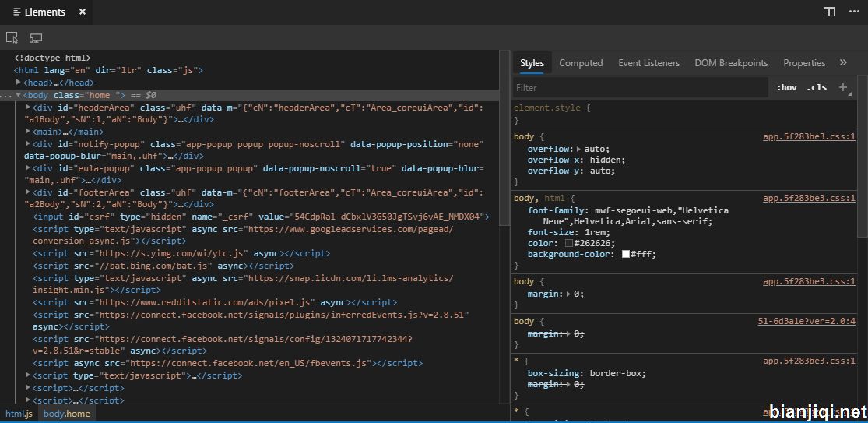This screenshot has height=423, width=868.
Task: Switch to the Styles tab
Action: click(532, 62)
